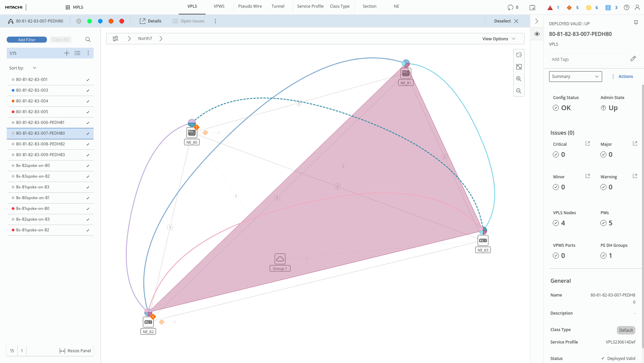Pin the details side panel
This screenshot has height=363, width=644.
pos(636,23)
